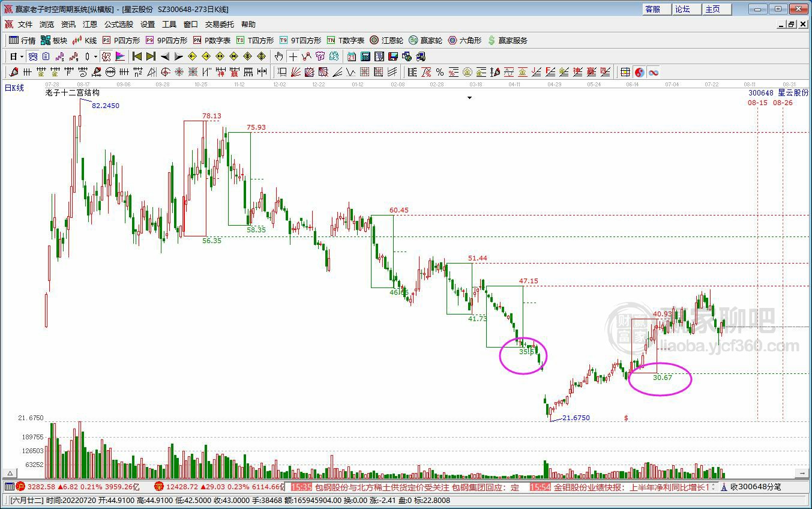Expand the candle style dropdown arrow
The height and width of the screenshot is (509, 812).
(95, 56)
